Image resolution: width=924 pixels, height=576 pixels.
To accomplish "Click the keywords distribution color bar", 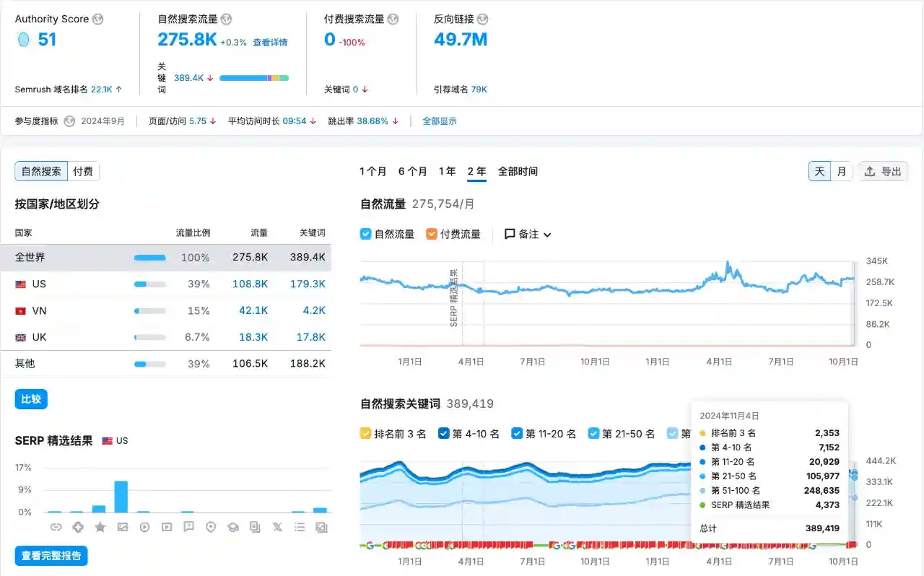I will 253,78.
